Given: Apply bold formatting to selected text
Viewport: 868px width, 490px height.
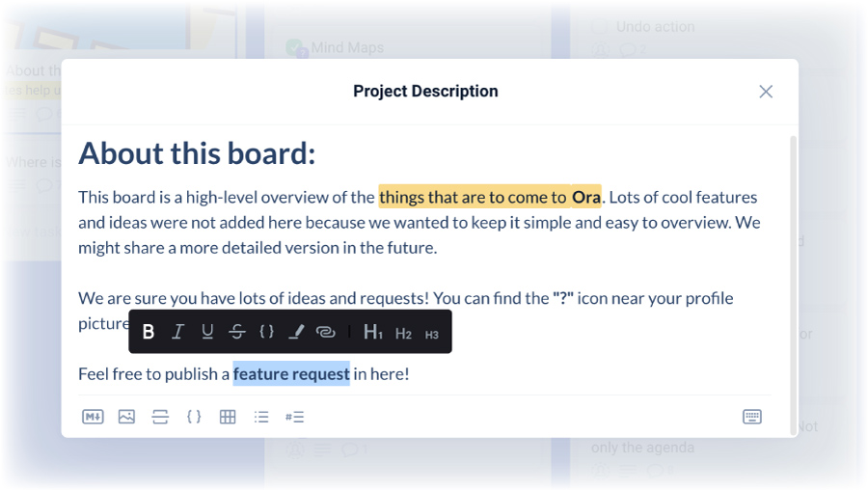Looking at the screenshot, I should (148, 332).
